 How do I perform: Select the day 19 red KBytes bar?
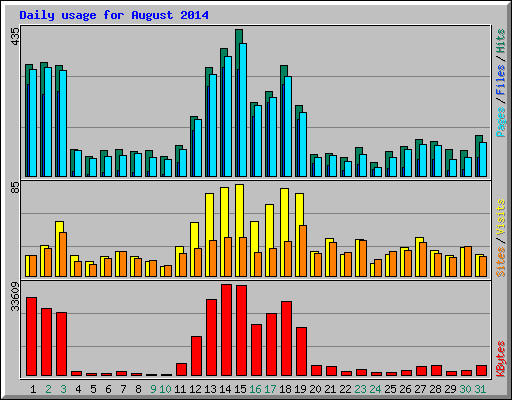301,351
